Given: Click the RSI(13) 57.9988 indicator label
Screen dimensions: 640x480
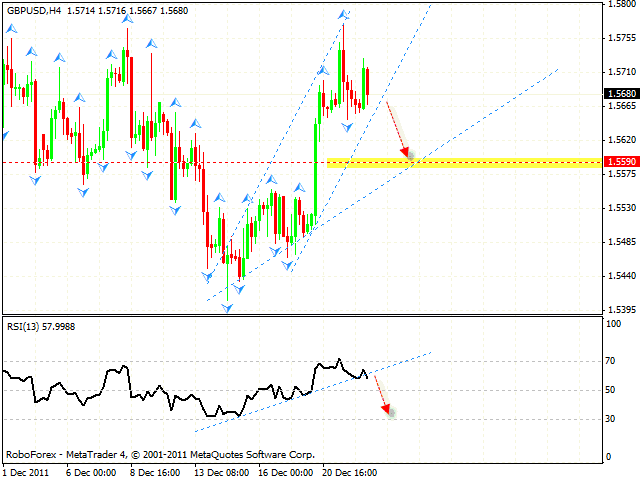Looking at the screenshot, I should (39, 326).
